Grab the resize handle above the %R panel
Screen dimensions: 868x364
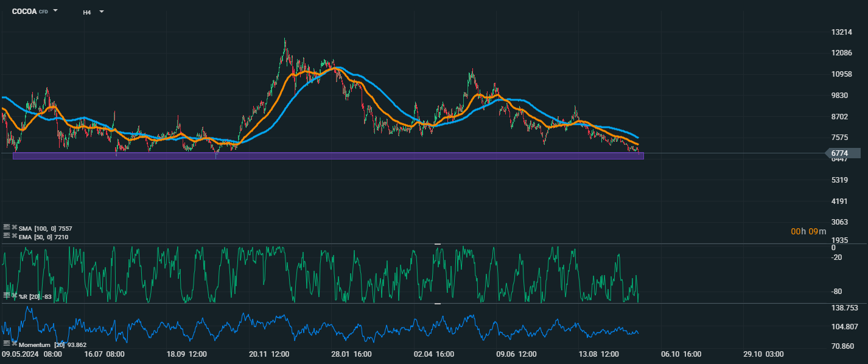pyautogui.click(x=437, y=243)
